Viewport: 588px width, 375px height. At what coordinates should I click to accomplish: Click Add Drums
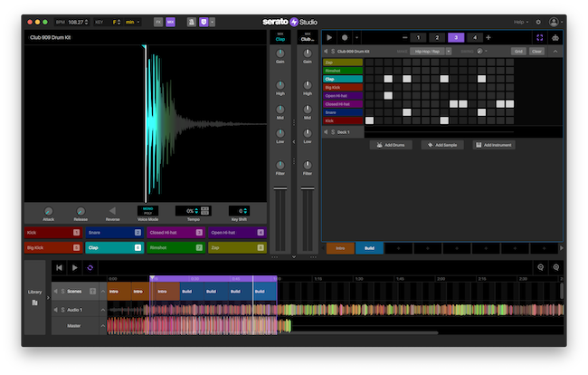click(391, 145)
